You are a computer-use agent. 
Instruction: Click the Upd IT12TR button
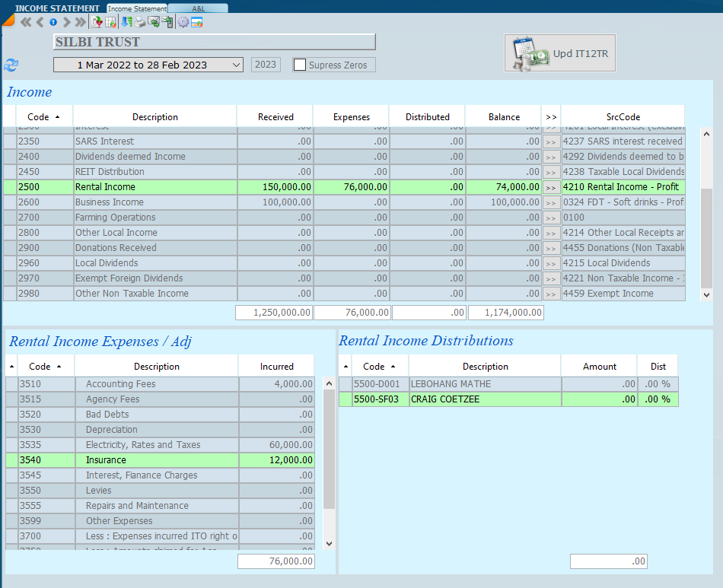(559, 54)
